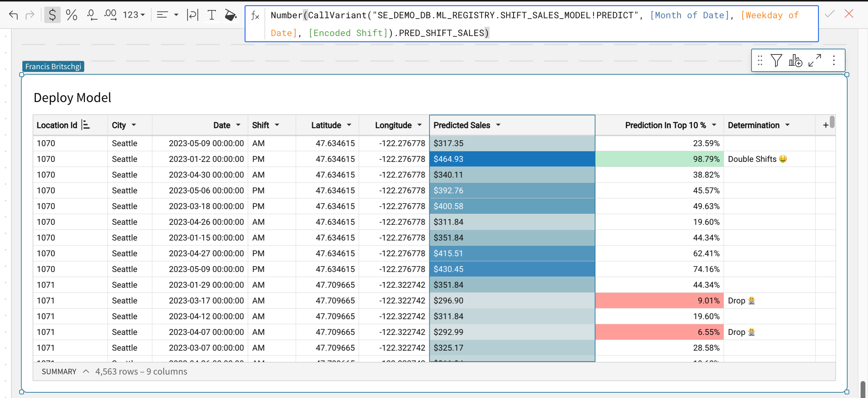Select Predicted Sales cell $392.76
Image resolution: width=868 pixels, height=398 pixels.
pyautogui.click(x=512, y=190)
